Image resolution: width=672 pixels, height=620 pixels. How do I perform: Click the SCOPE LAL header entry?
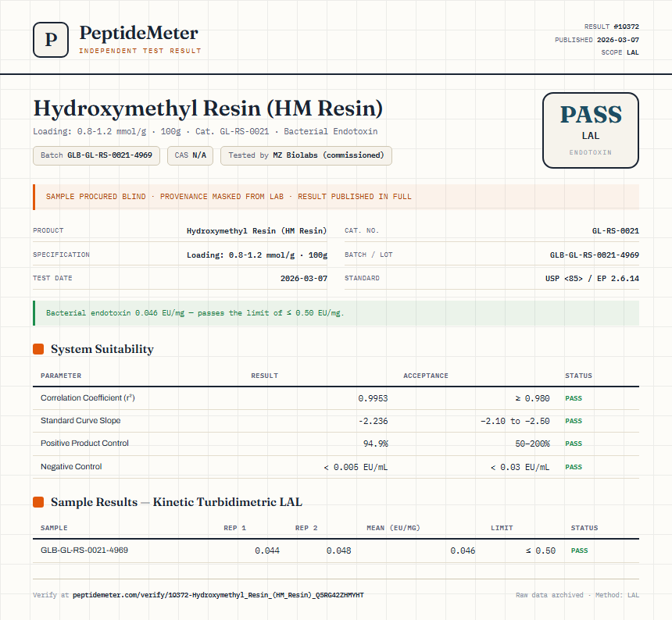coord(620,52)
